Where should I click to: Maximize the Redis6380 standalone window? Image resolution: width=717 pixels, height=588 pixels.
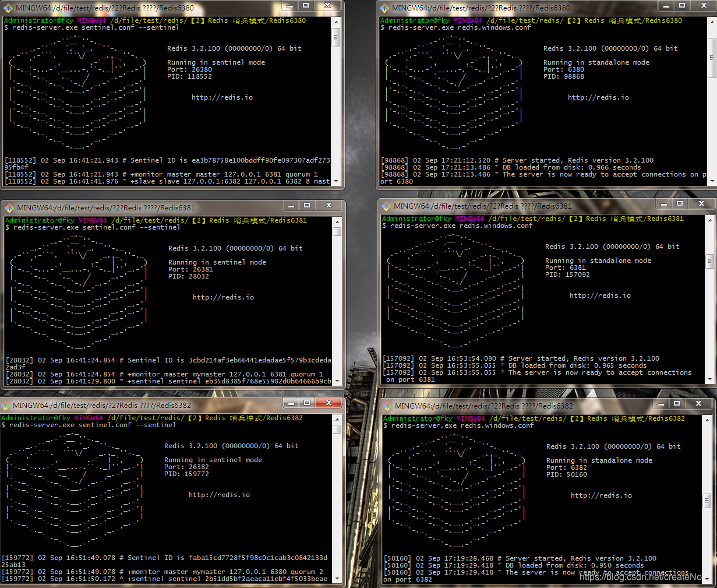pyautogui.click(x=683, y=6)
